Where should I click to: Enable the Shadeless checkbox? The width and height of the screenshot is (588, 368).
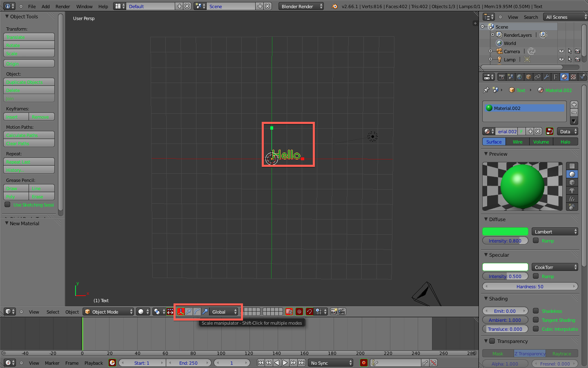coord(536,311)
